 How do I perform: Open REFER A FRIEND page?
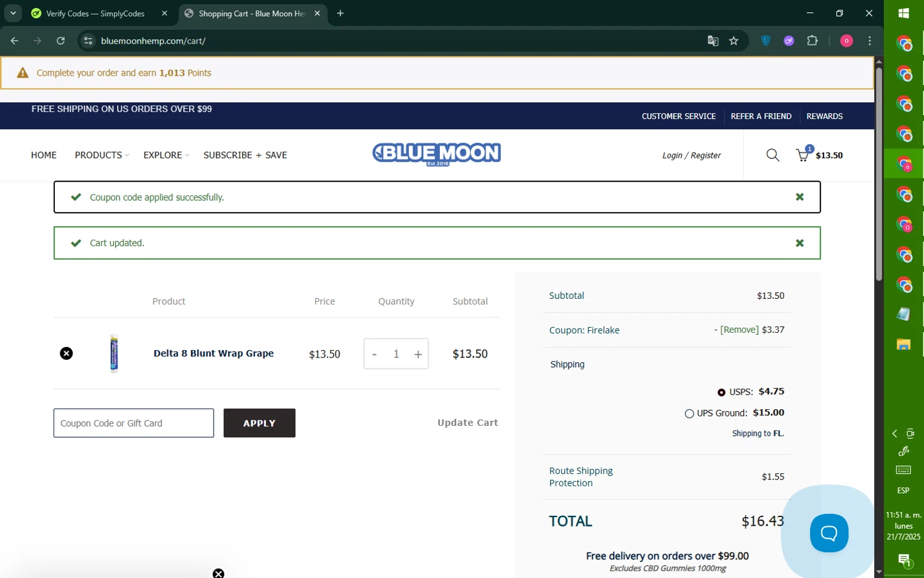pos(761,116)
